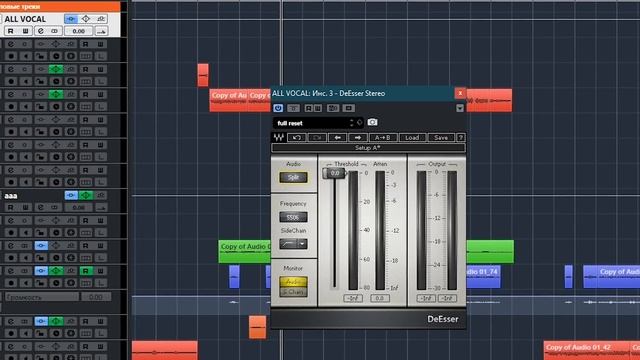
Task: Open the SideChain filter type dropdown arrow
Action: [302, 244]
